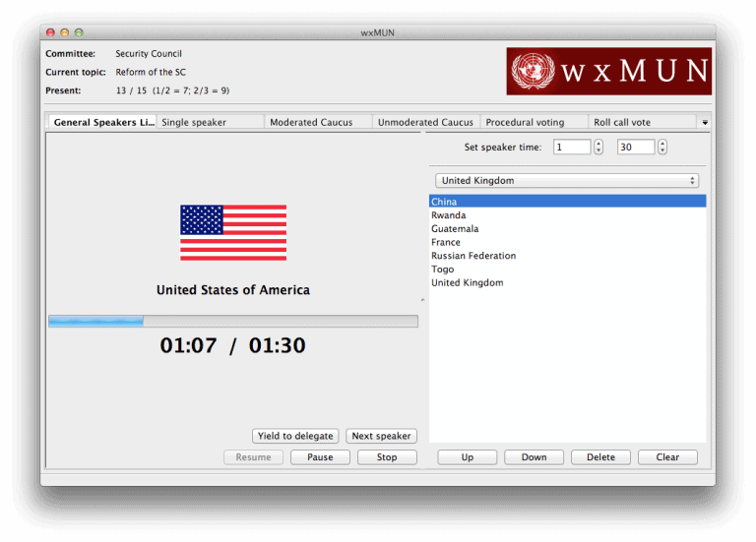
Task: Click the speaking time progress bar
Action: pyautogui.click(x=233, y=321)
